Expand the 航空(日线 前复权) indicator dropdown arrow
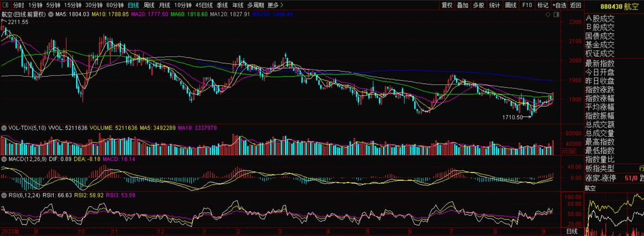 click(x=50, y=14)
